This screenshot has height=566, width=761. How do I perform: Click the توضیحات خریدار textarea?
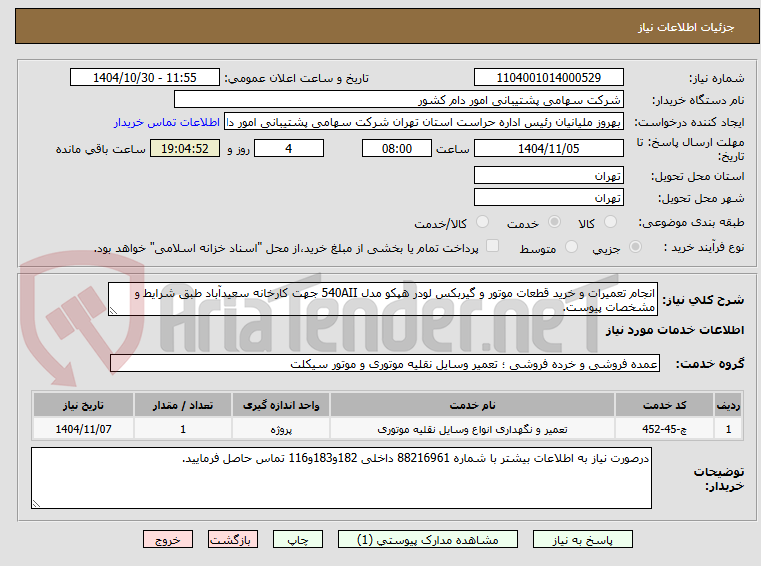(x=341, y=478)
